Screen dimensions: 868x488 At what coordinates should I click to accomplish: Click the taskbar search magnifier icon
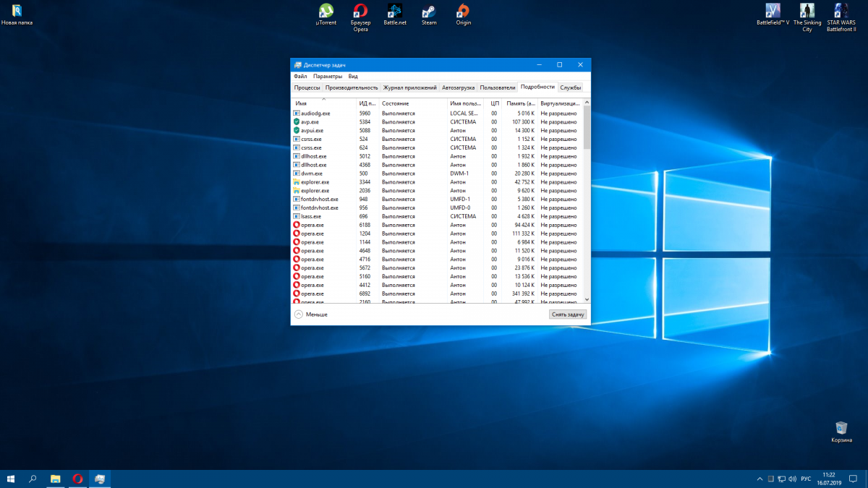[33, 479]
